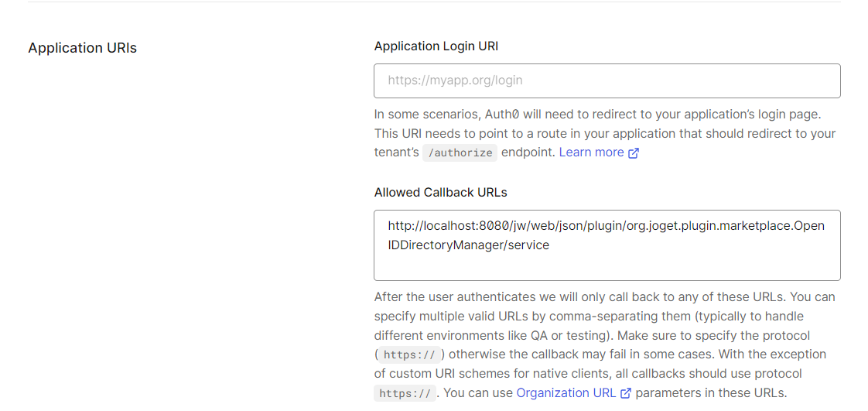Viewport: 868px width, 411px height.
Task: Click inside the Allowed Callback URLs textarea
Action: point(607,265)
